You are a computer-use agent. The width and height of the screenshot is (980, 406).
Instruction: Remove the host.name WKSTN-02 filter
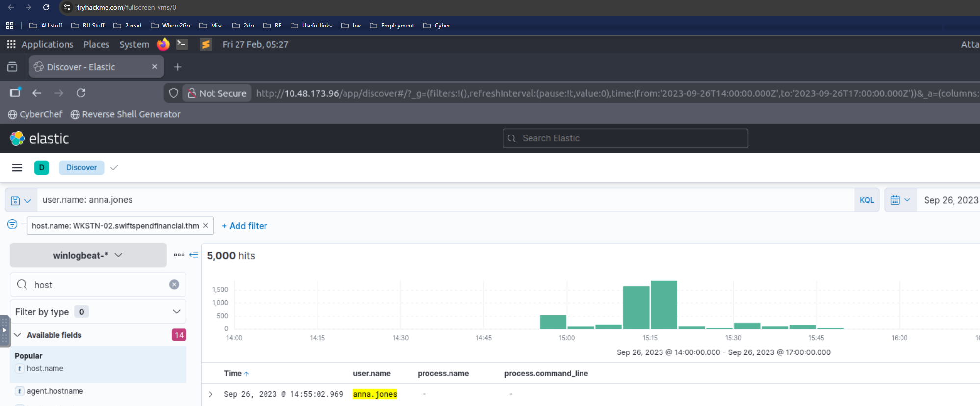pyautogui.click(x=206, y=226)
